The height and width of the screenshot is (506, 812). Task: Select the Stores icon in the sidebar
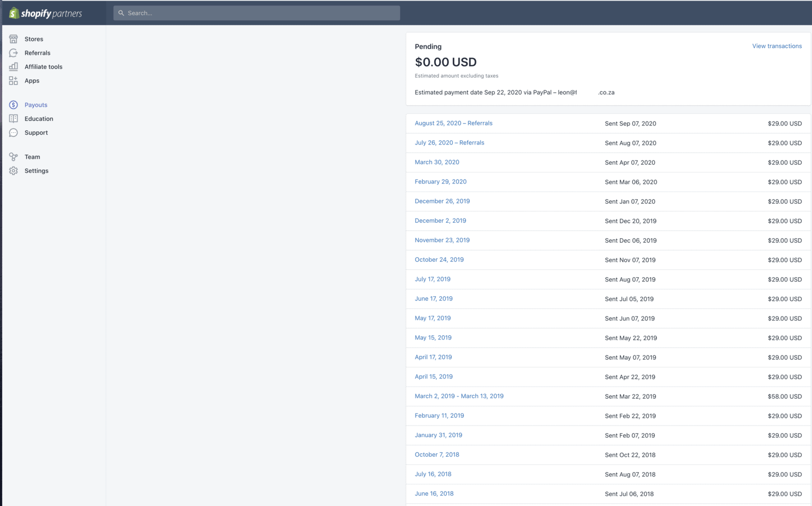(13, 39)
